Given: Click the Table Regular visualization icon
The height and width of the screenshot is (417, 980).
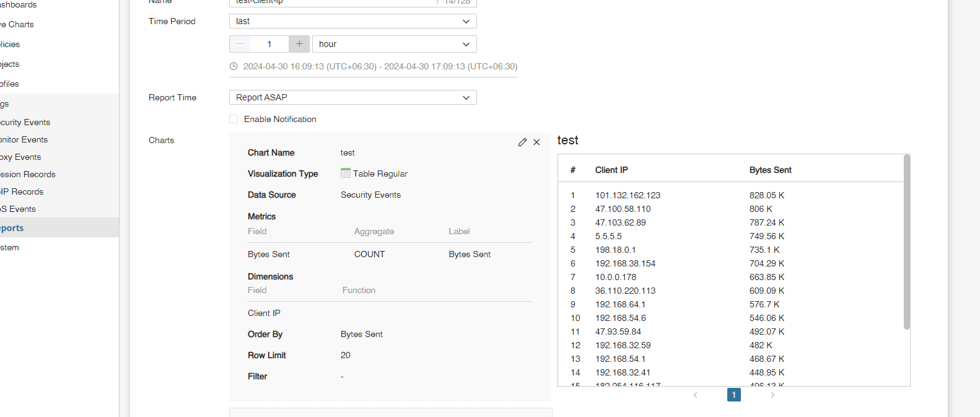Looking at the screenshot, I should point(346,173).
